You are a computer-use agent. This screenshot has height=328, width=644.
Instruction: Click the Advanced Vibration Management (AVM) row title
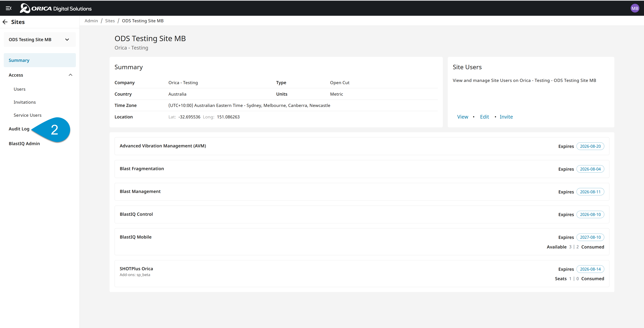[x=163, y=146]
